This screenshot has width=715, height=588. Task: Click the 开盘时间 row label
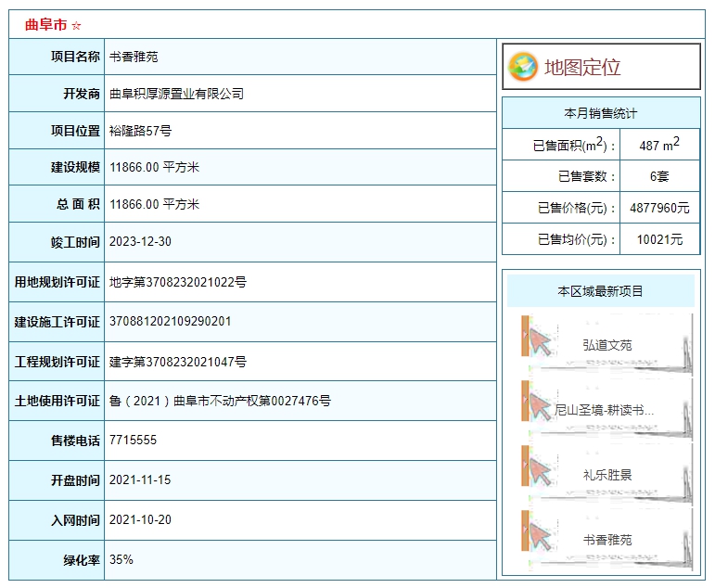tap(75, 480)
